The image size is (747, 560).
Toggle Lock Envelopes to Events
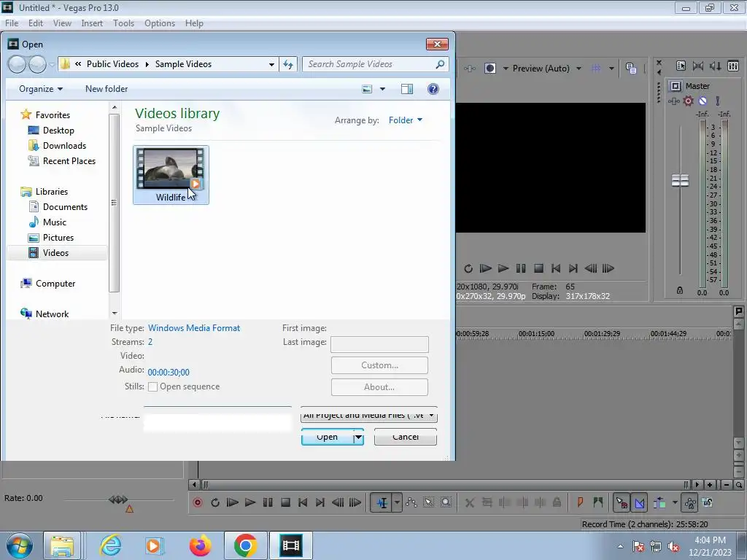(x=690, y=502)
